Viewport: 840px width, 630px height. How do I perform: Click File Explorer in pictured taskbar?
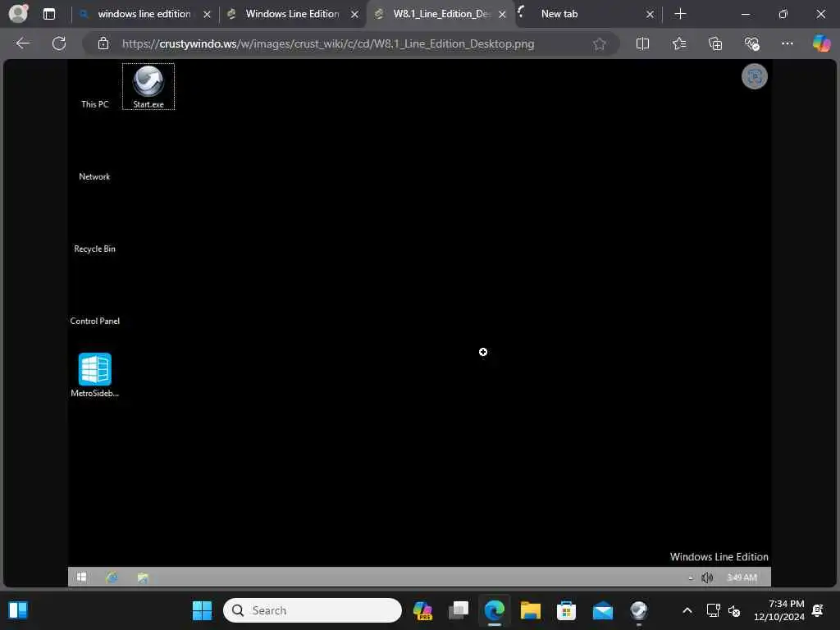pyautogui.click(x=143, y=577)
